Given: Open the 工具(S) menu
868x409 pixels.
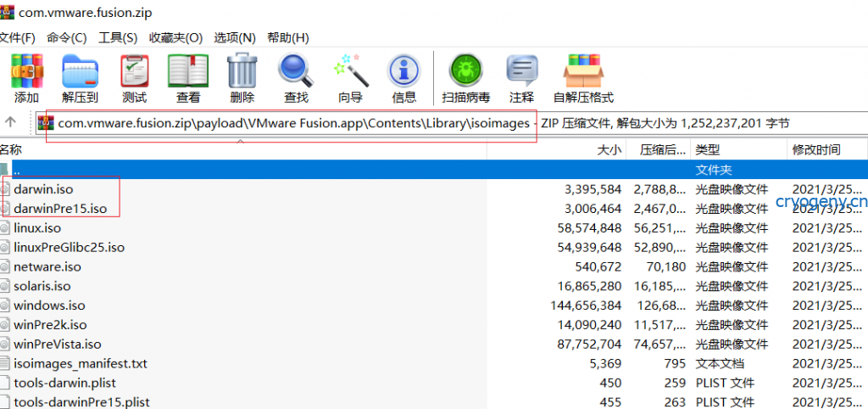Looking at the screenshot, I should coord(118,37).
